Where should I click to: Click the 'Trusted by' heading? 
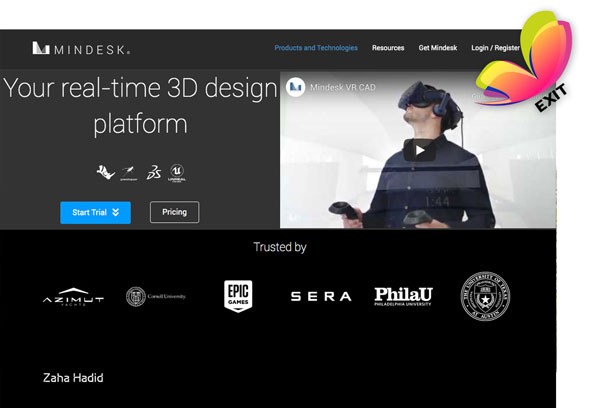coord(280,247)
